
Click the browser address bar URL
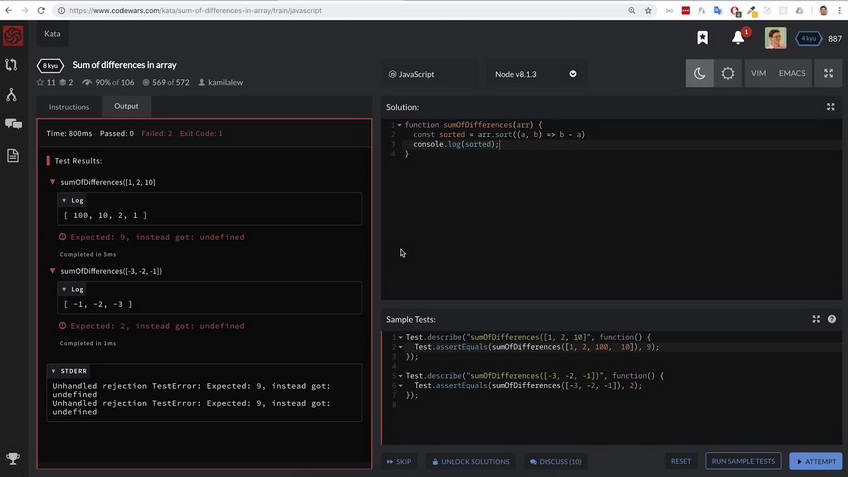195,10
